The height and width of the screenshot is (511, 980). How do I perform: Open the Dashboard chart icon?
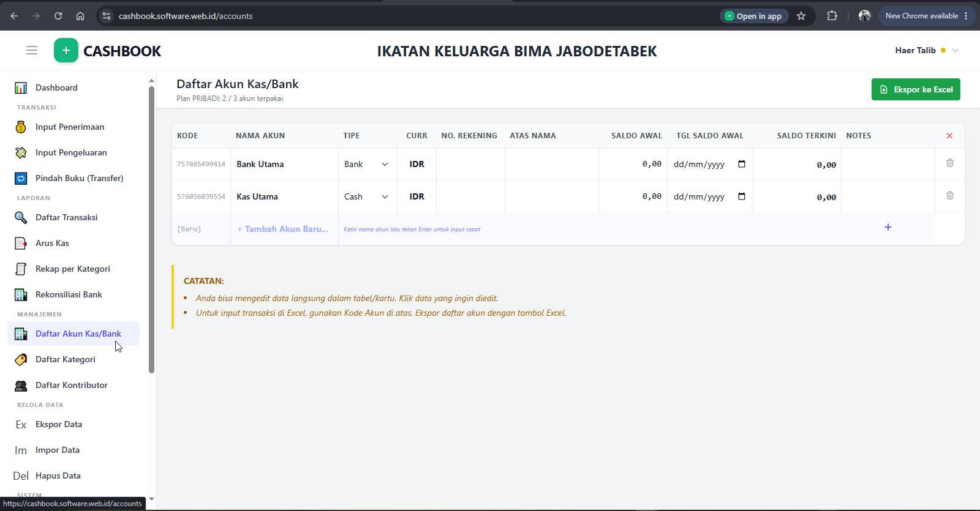point(21,88)
